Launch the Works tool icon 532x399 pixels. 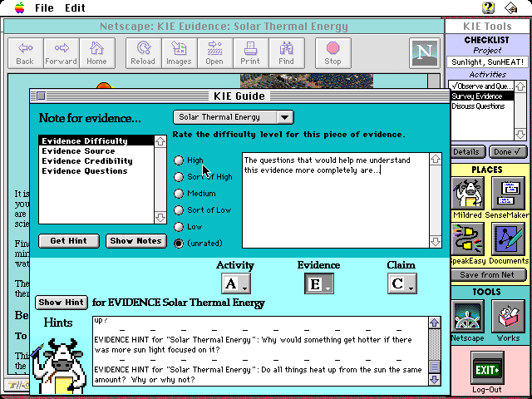[x=508, y=317]
